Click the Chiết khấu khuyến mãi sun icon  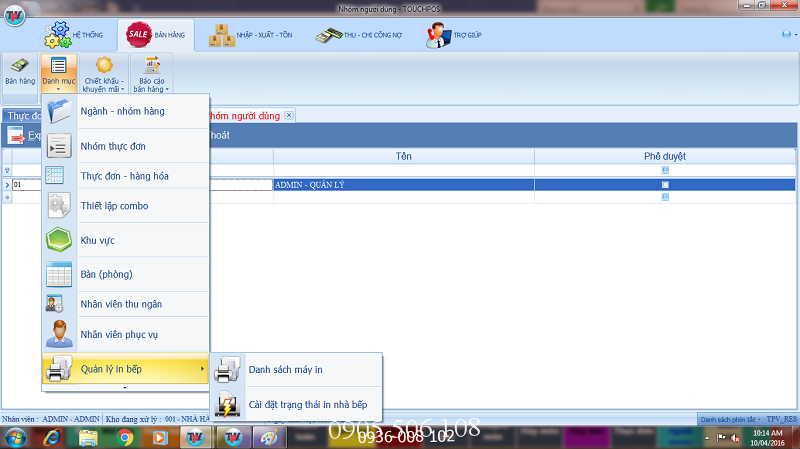(x=104, y=65)
